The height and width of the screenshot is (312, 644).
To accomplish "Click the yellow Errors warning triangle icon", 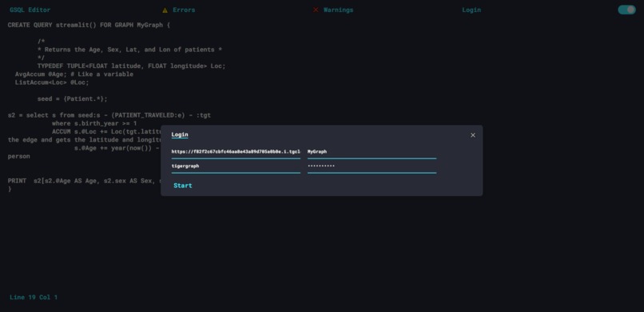I will (165, 10).
